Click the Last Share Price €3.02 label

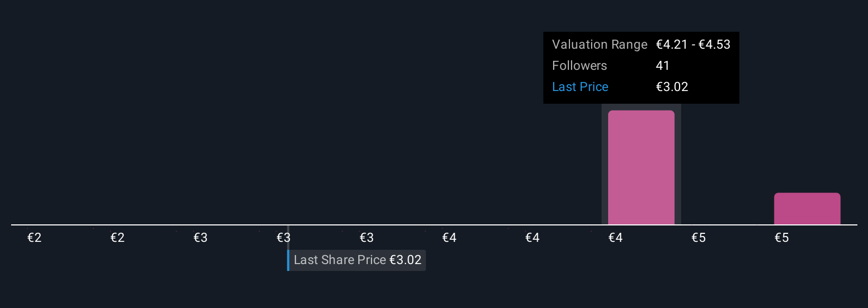tap(358, 260)
